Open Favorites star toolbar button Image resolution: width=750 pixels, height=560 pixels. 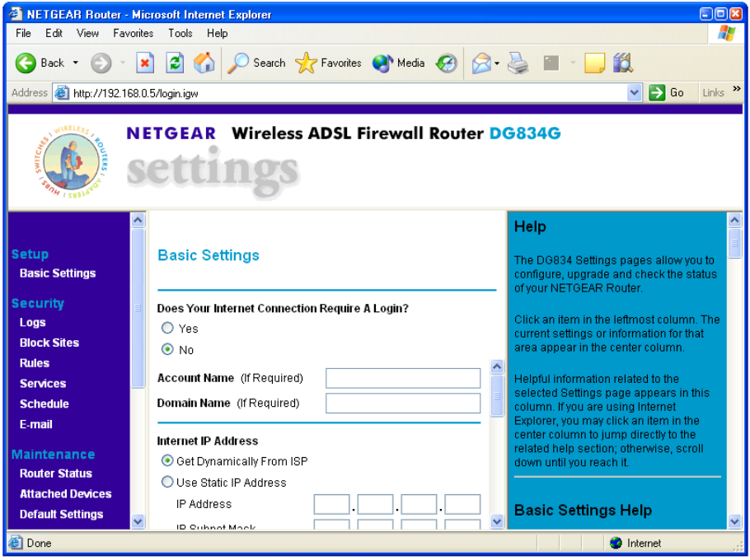coord(328,63)
